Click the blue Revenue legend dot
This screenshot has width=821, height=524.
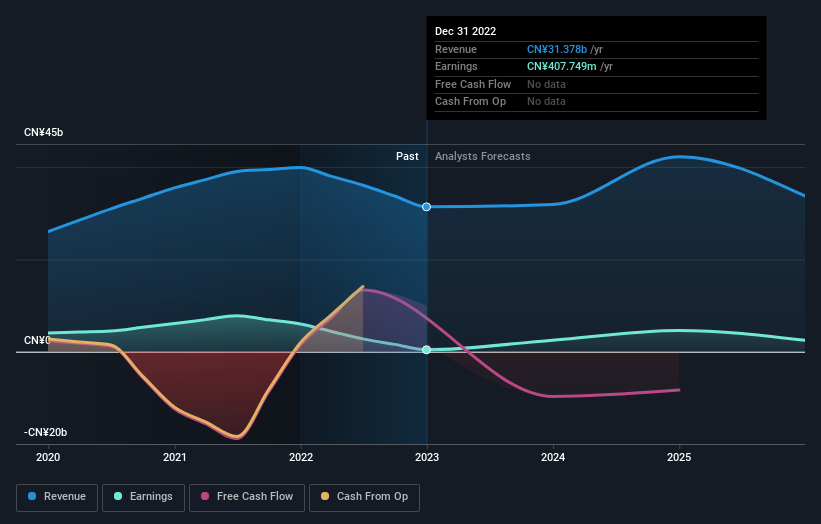[32, 496]
